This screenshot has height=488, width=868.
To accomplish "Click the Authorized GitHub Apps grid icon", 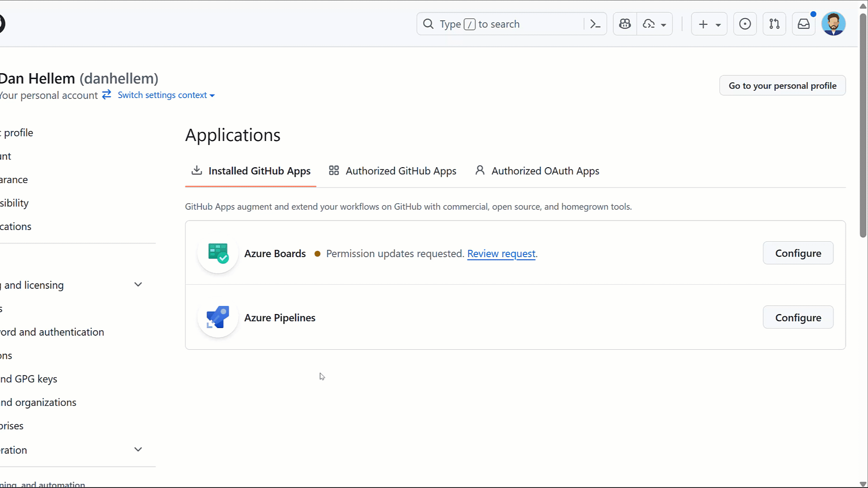I will pyautogui.click(x=334, y=170).
